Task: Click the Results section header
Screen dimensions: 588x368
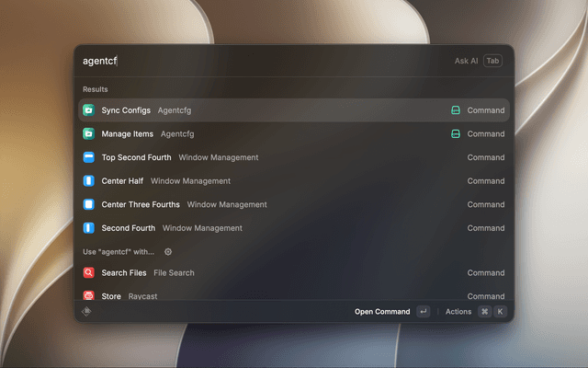Action: [x=96, y=89]
